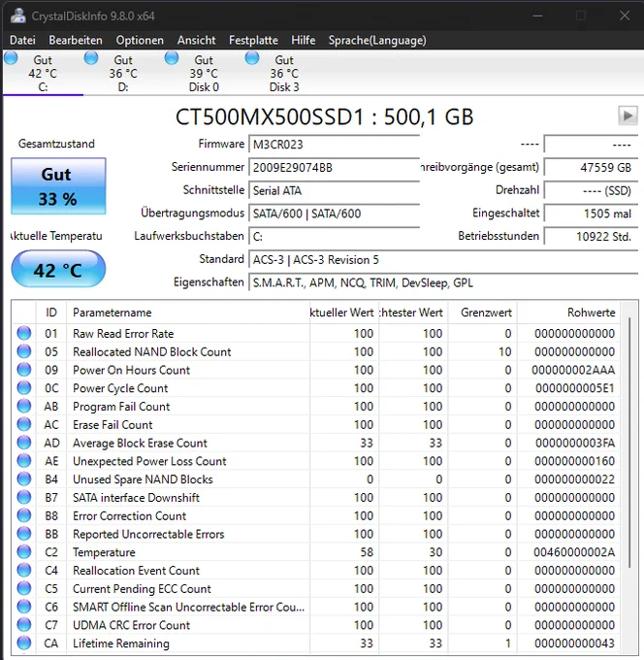Image resolution: width=644 pixels, height=660 pixels.
Task: Click status orb for the Temperature row
Action: click(24, 552)
